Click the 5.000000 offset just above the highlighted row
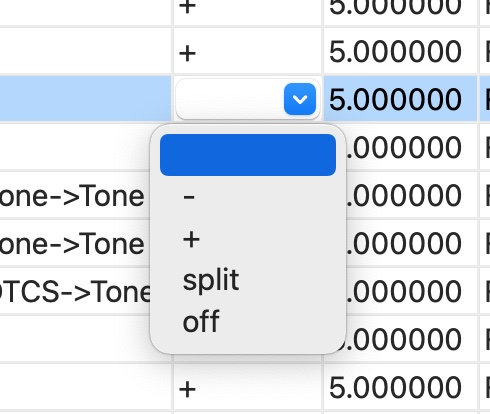The height and width of the screenshot is (414, 490). (x=395, y=52)
